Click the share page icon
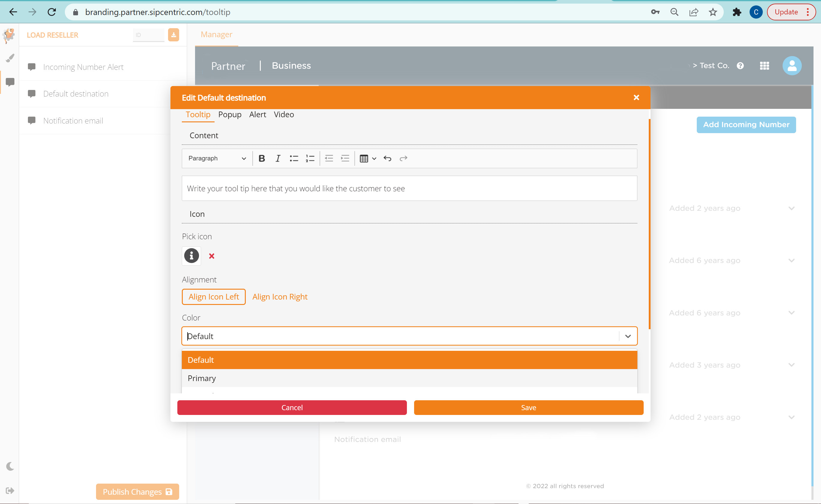Viewport: 821px width, 504px height. click(693, 12)
